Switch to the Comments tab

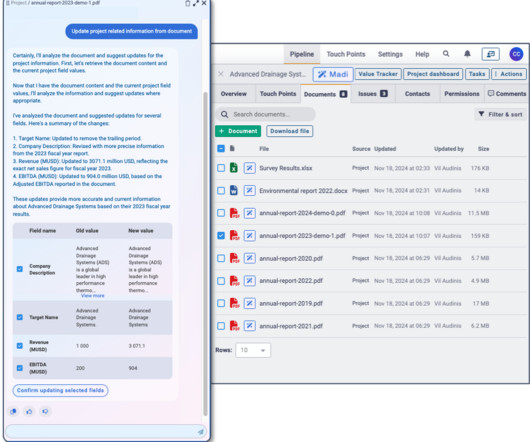point(507,94)
